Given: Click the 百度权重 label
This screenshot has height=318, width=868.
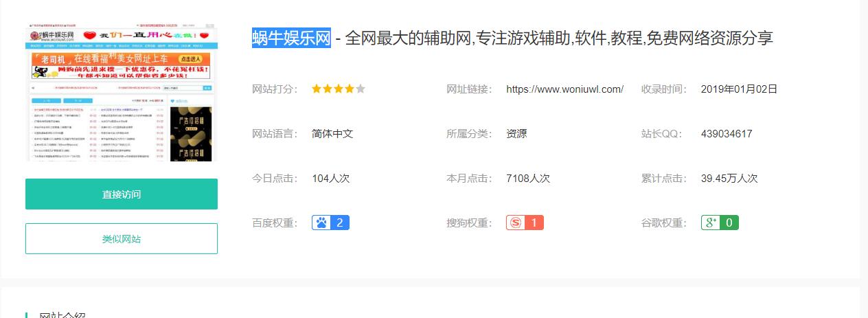Looking at the screenshot, I should tap(275, 223).
